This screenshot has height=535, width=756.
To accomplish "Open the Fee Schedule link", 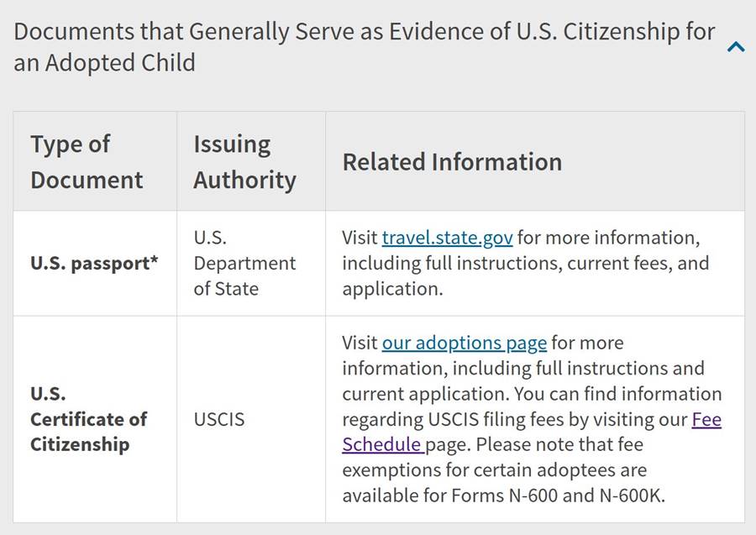I will [x=706, y=419].
